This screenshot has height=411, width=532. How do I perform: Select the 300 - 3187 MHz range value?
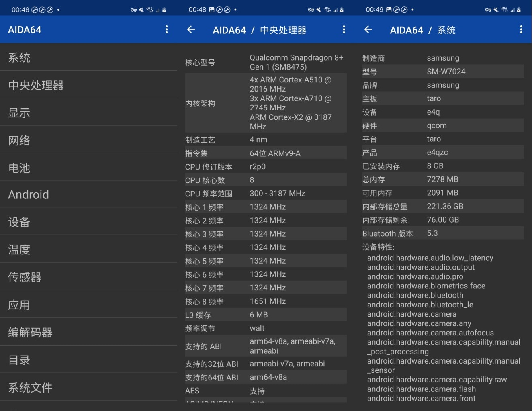click(277, 193)
